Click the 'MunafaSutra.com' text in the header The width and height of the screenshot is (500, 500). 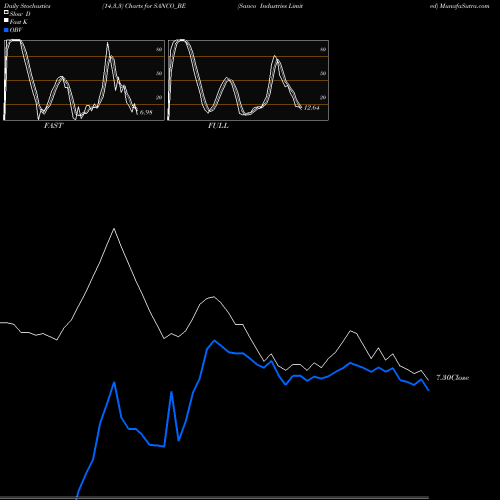(x=464, y=6)
